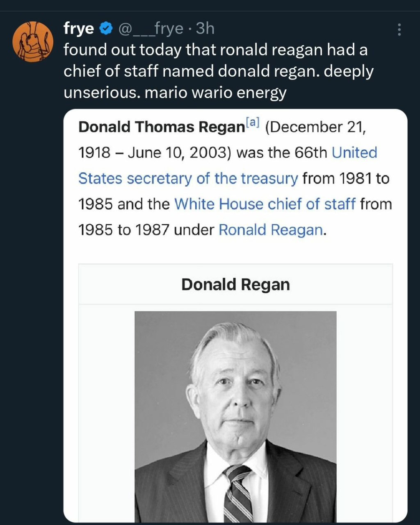
Task: Open frye's profile avatar picture
Action: pyautogui.click(x=33, y=42)
